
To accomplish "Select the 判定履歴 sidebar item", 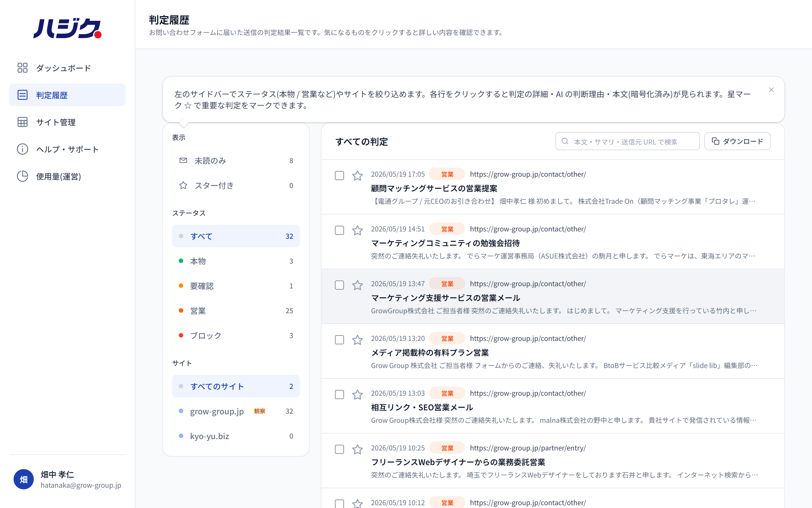I will [x=67, y=95].
